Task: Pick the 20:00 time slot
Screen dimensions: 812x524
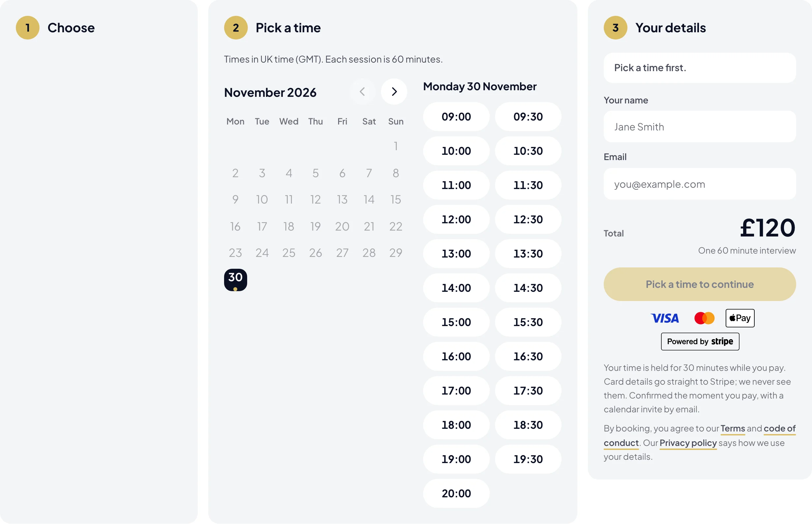Action: pyautogui.click(x=456, y=493)
